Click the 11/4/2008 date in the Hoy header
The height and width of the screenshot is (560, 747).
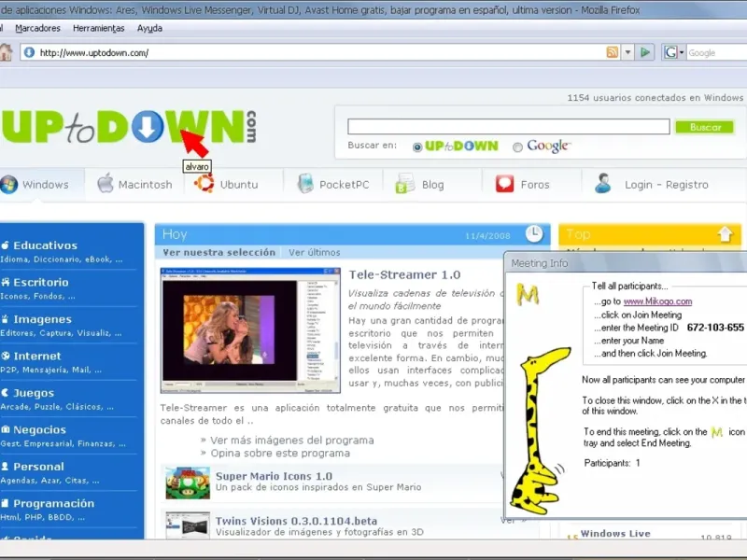tap(487, 236)
